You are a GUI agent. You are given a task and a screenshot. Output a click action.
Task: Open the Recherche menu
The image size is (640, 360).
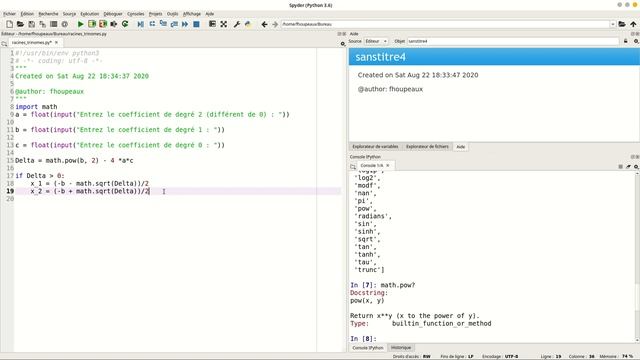tap(49, 14)
